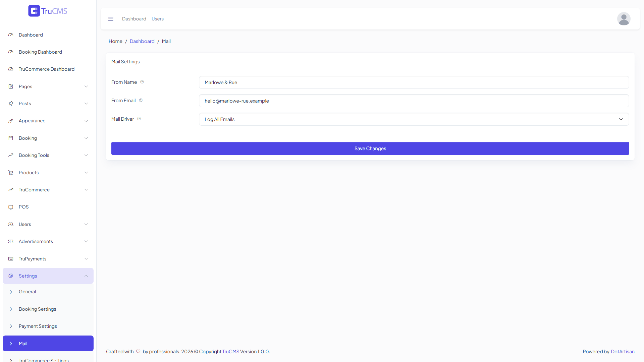Viewport: 644px width, 362px height.
Task: Open Booking Settings submenu item
Action: coord(48,309)
